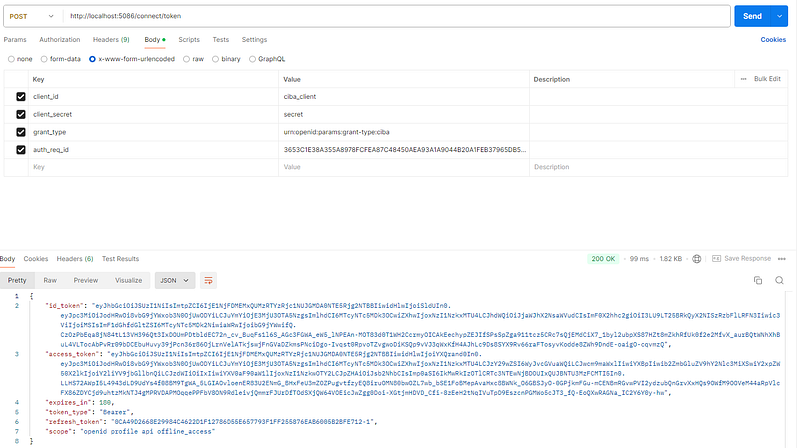Select the form-data body type
This screenshot has height=448, width=800.
pyautogui.click(x=44, y=59)
